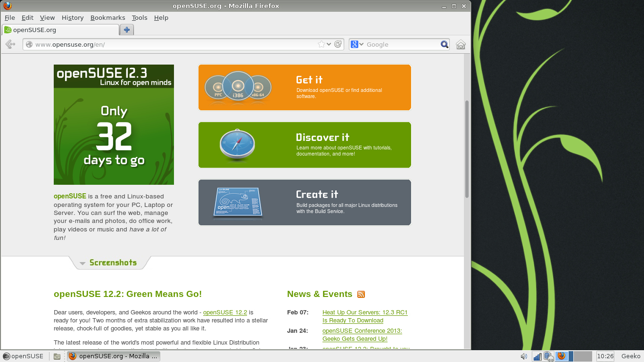The width and height of the screenshot is (644, 362).
Task: Open a new tab with the plus button
Action: coord(126,29)
